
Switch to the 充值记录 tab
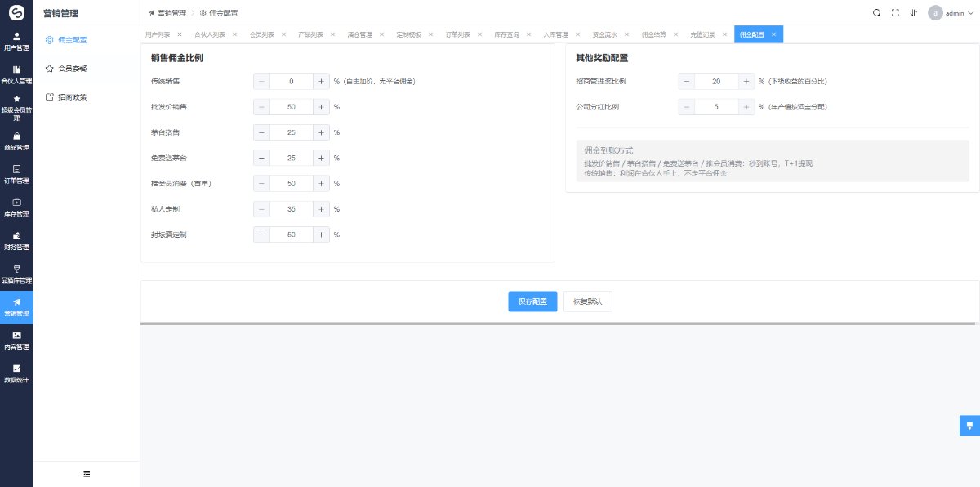[x=702, y=34]
